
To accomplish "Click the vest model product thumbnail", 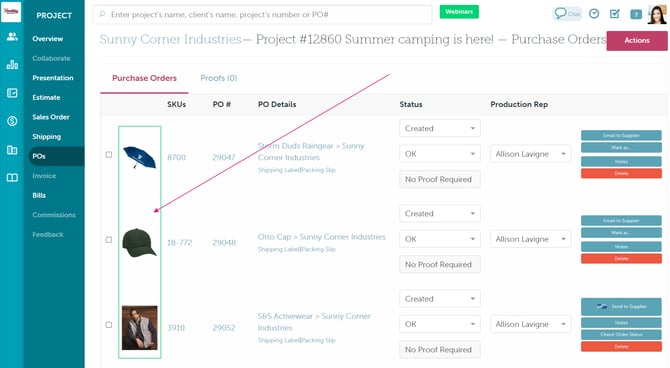I will [139, 328].
